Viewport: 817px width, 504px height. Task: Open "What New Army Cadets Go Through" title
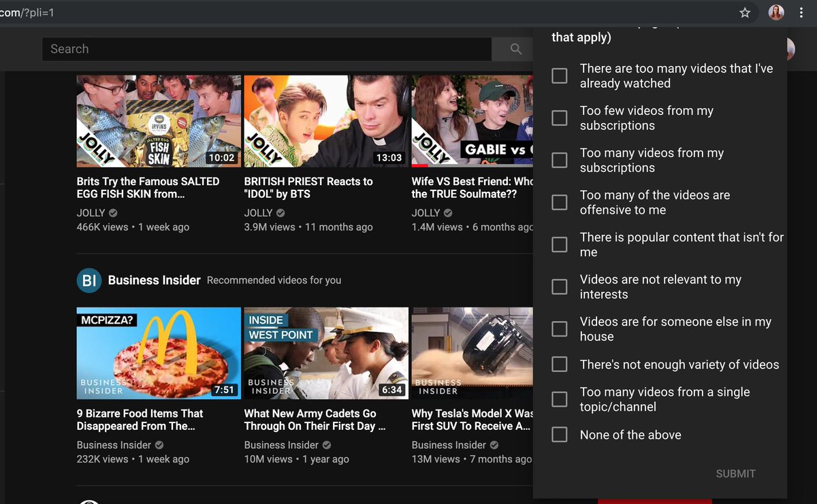click(x=315, y=420)
